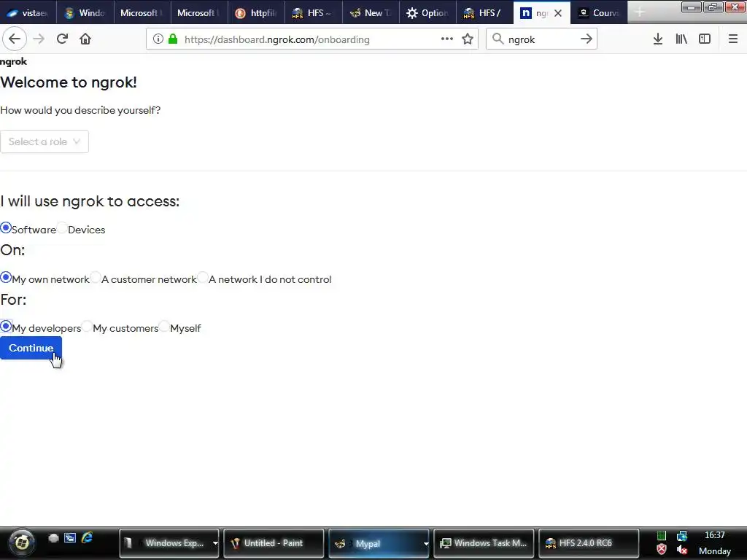Click the network tray icon
Screen dimensions: 747x560
(x=682, y=536)
